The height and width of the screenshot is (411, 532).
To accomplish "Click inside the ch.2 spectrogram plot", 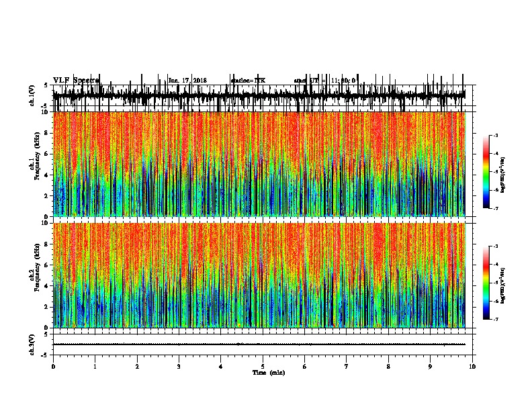I will point(259,275).
